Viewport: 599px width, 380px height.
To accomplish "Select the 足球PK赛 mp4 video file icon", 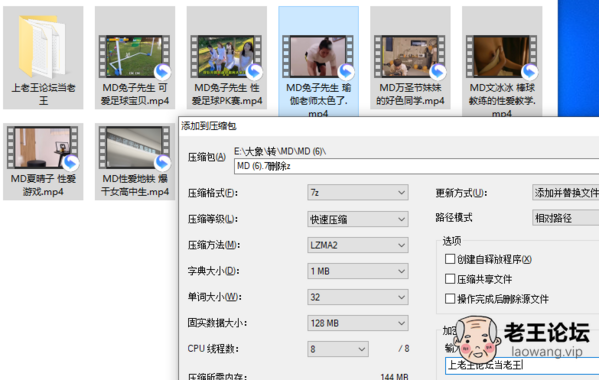I will [227, 57].
